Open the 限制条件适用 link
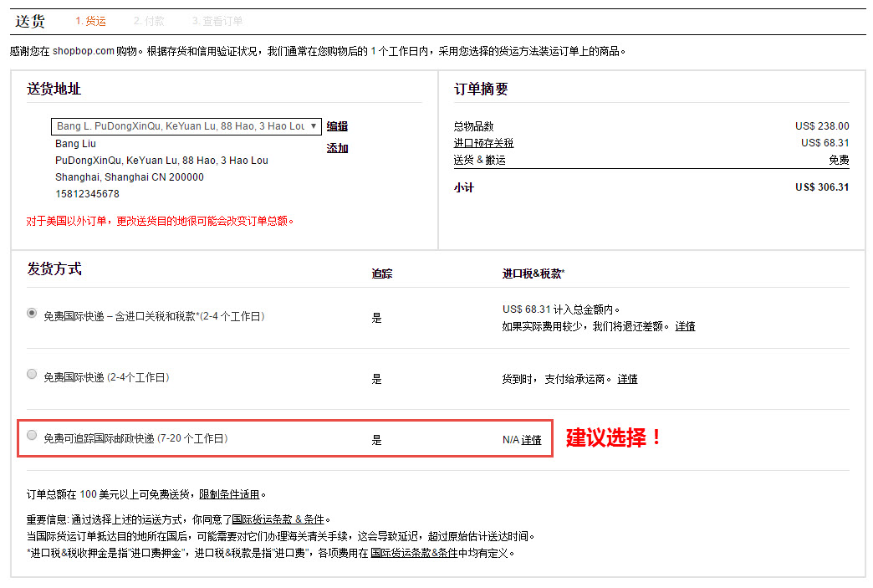This screenshot has width=873, height=588. click(x=229, y=494)
